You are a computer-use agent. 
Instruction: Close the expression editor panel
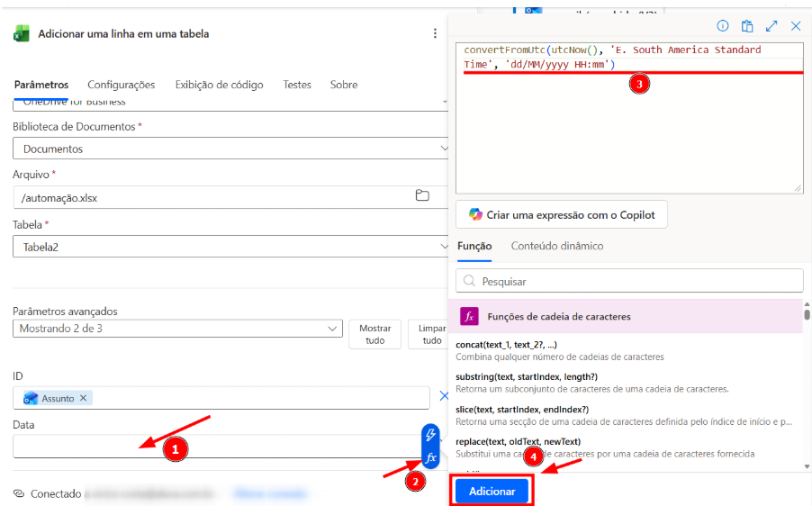(x=796, y=26)
